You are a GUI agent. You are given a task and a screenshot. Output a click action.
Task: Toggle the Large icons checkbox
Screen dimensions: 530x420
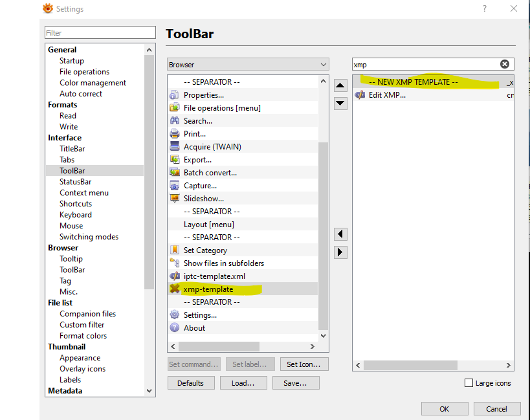coord(469,383)
